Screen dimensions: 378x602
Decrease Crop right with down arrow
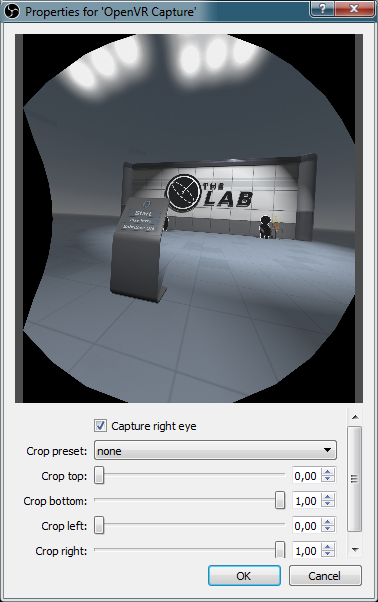point(328,554)
